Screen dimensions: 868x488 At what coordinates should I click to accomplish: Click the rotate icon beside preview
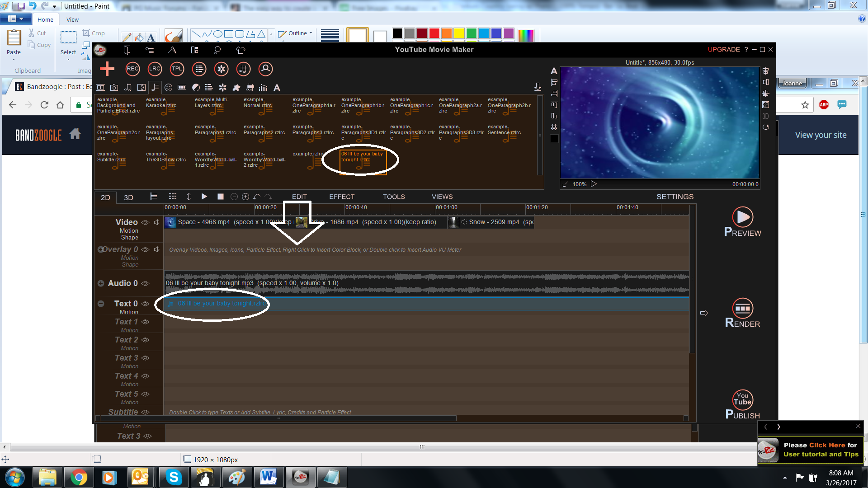766,127
